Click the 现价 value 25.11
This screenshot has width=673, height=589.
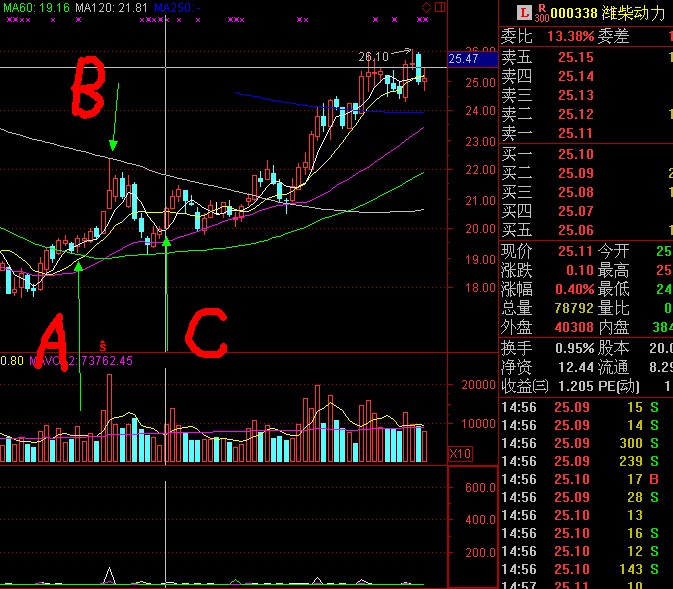tap(576, 251)
